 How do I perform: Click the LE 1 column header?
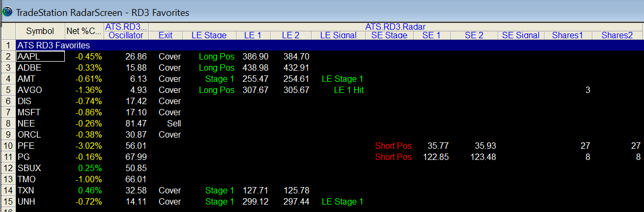coord(253,36)
